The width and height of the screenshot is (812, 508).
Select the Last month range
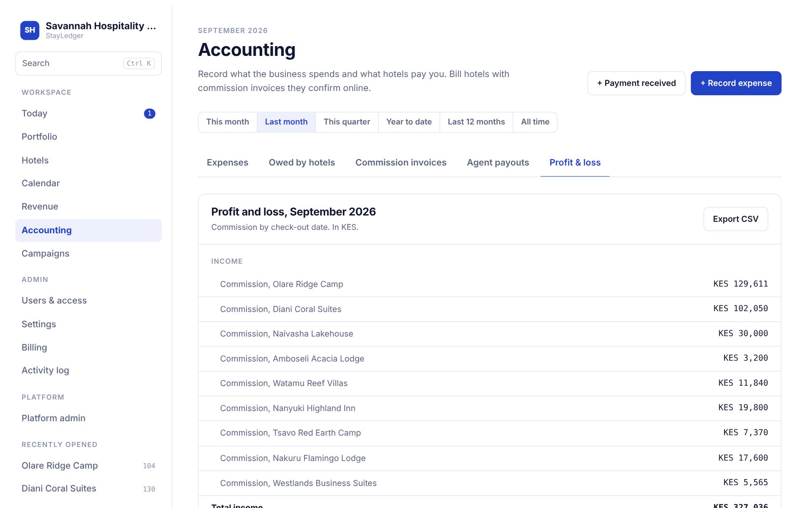coord(286,122)
